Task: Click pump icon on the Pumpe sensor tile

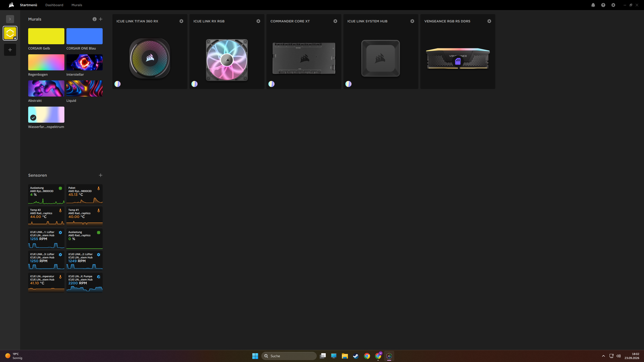Action: 99,277
